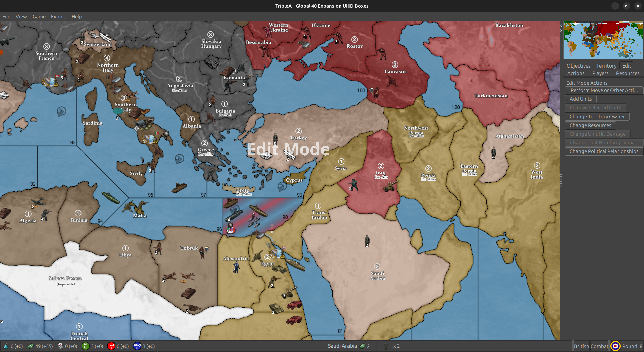This screenshot has height=352, width=644.
Task: Click the right arrow on panel divider
Action: [x=561, y=31]
